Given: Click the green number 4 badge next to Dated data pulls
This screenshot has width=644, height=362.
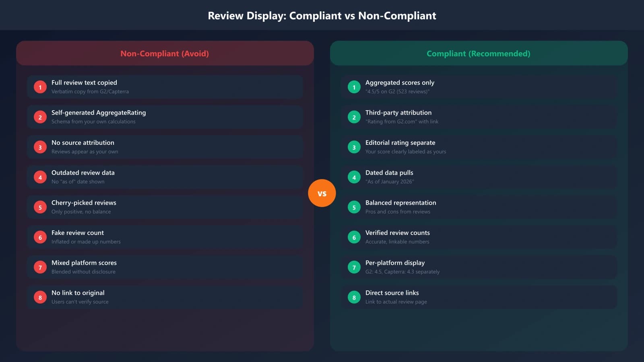Looking at the screenshot, I should pyautogui.click(x=354, y=177).
